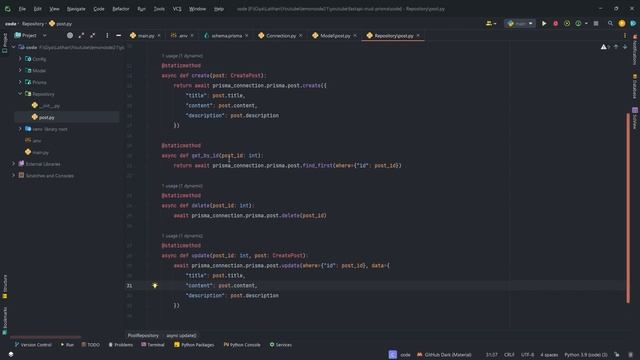This screenshot has width=640, height=360.
Task: Click the Python 3.9 interpreter selector
Action: point(586,355)
